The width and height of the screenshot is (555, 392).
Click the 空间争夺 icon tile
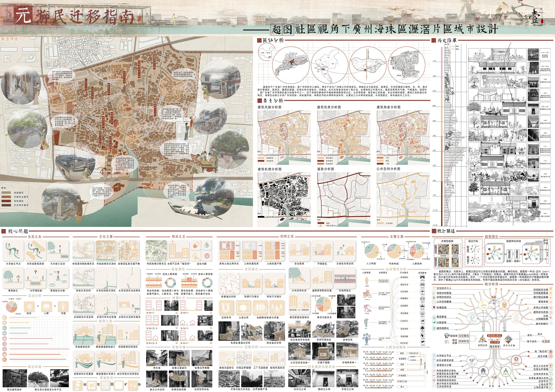[x=226, y=308]
